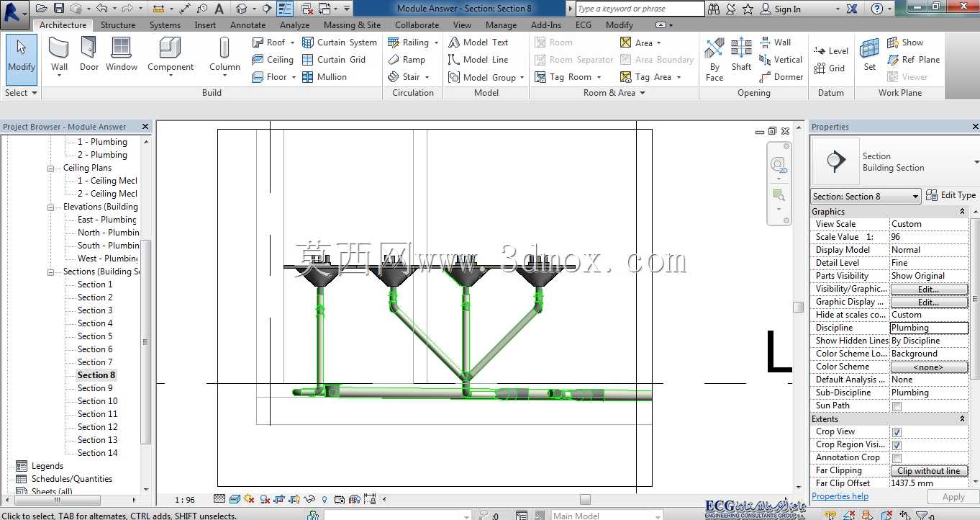This screenshot has height=520, width=980.
Task: Select the Mullion tool
Action: pos(325,77)
